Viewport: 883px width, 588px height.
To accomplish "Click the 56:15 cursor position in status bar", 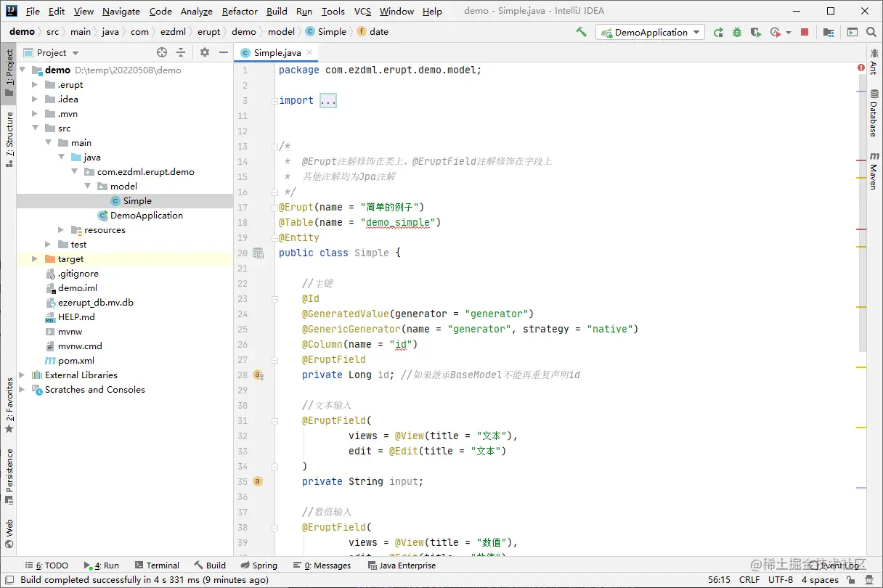I will 719,580.
